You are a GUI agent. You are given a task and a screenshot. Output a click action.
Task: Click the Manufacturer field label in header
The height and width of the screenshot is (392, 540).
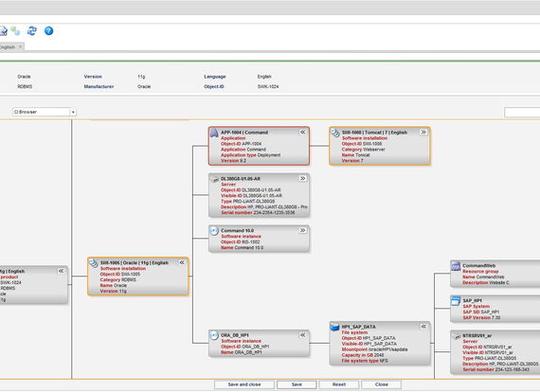pos(99,87)
